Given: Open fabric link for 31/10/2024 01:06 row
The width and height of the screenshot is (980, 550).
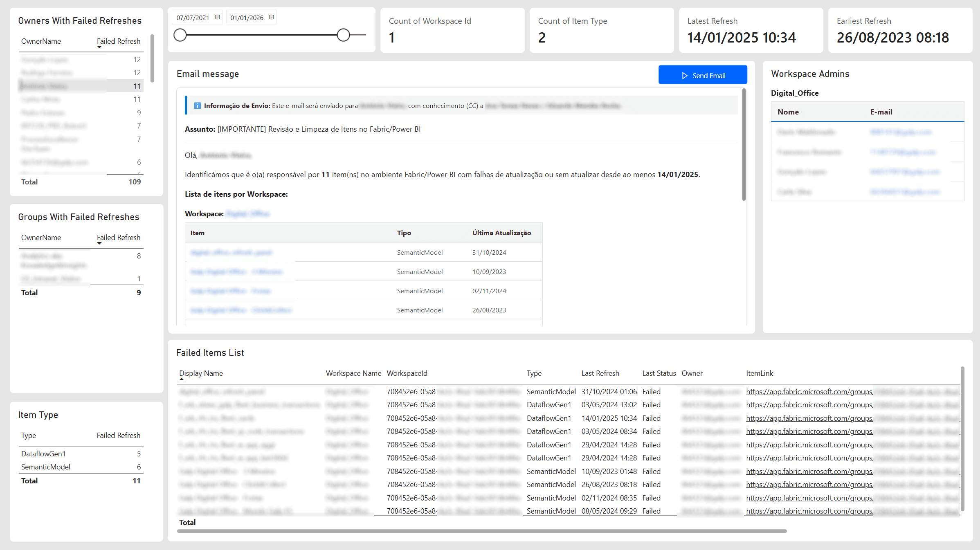Looking at the screenshot, I should coord(852,392).
